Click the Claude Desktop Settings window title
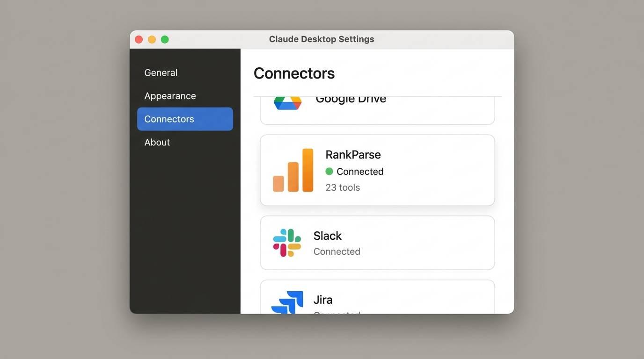This screenshot has width=644, height=359. click(x=322, y=39)
